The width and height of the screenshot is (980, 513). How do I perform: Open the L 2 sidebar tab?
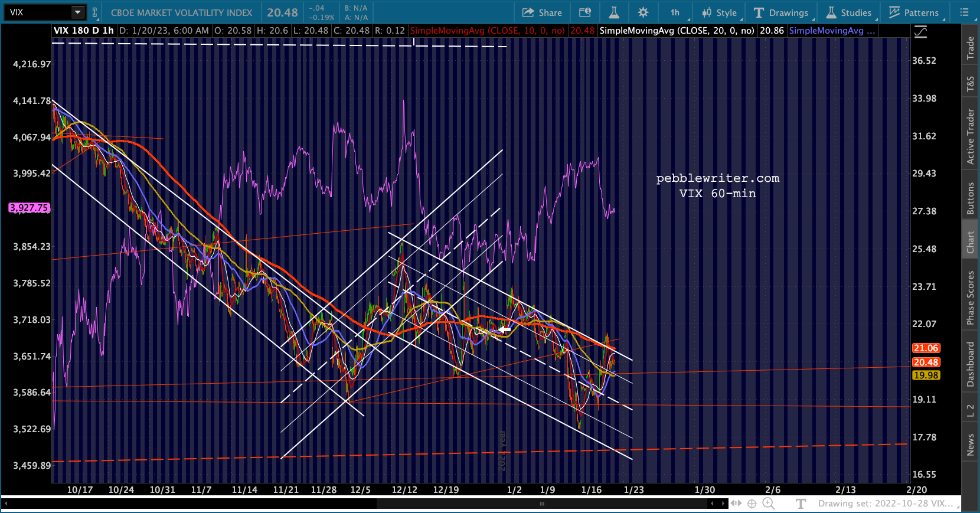pos(971,411)
